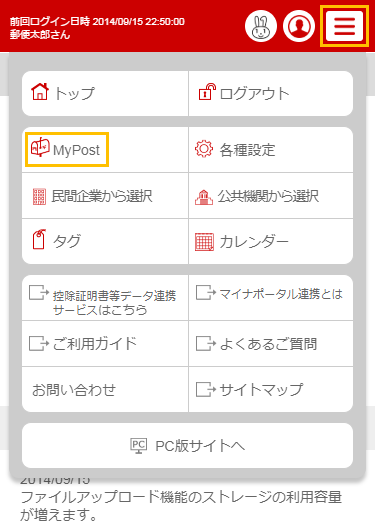Viewport: 384px width, 526px height.
Task: Tap the rabbit mascot icon
Action: (x=261, y=26)
